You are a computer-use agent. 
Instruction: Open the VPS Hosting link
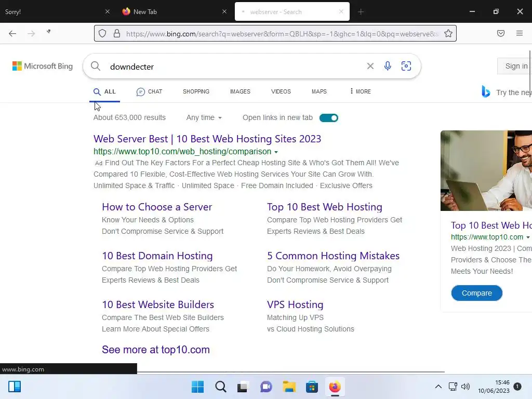[295, 304]
